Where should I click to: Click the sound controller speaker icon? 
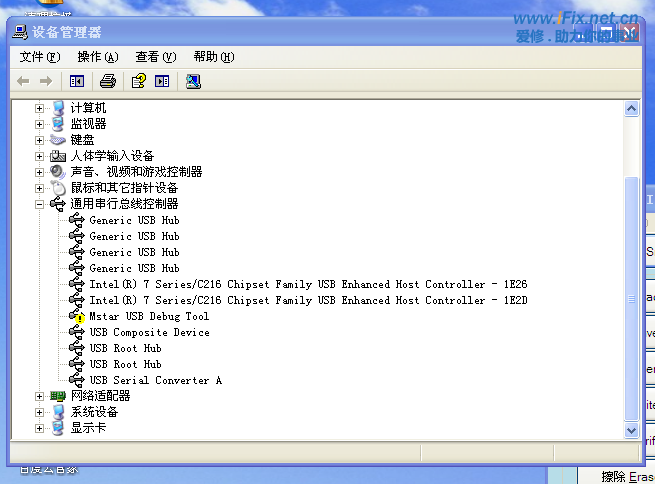click(x=58, y=172)
